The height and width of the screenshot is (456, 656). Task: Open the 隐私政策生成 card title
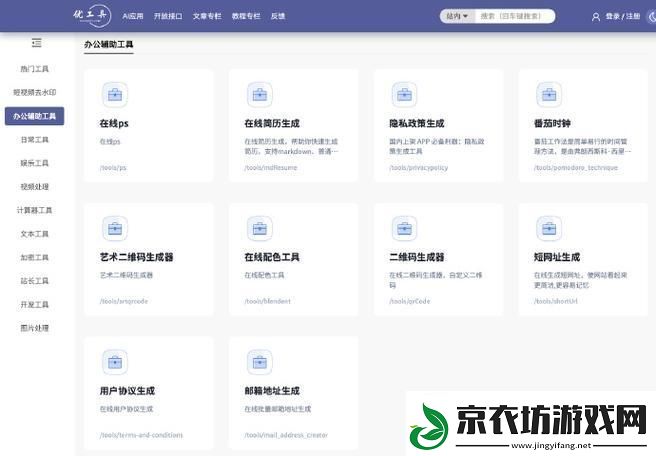417,123
